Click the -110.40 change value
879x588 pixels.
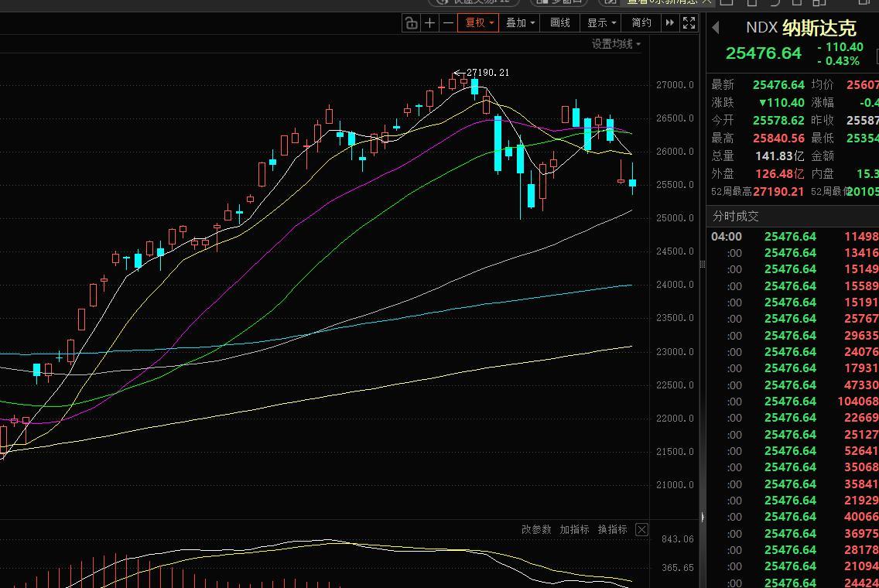point(840,47)
